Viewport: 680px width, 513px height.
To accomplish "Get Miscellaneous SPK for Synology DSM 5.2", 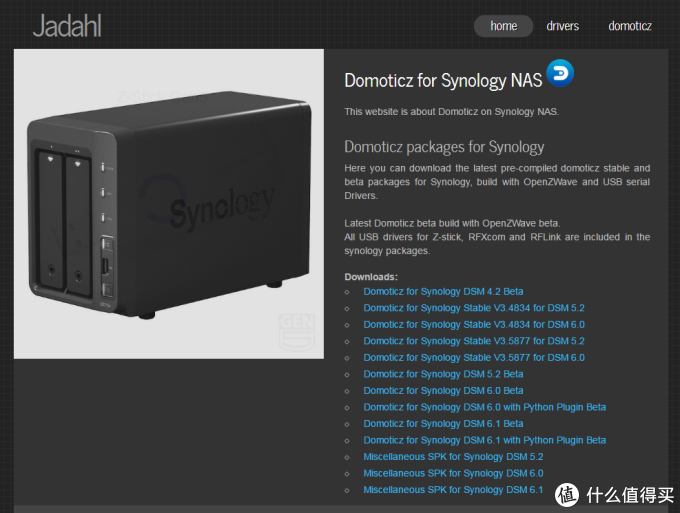I will pyautogui.click(x=453, y=457).
